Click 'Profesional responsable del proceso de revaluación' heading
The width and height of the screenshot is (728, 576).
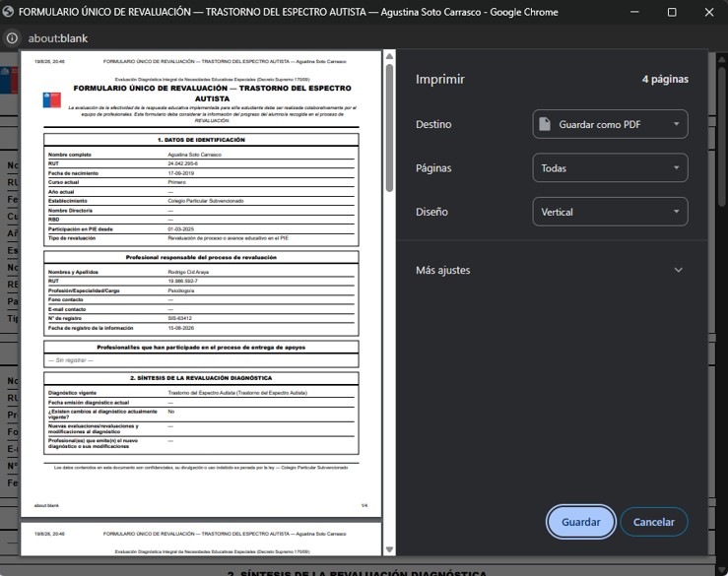tap(201, 257)
